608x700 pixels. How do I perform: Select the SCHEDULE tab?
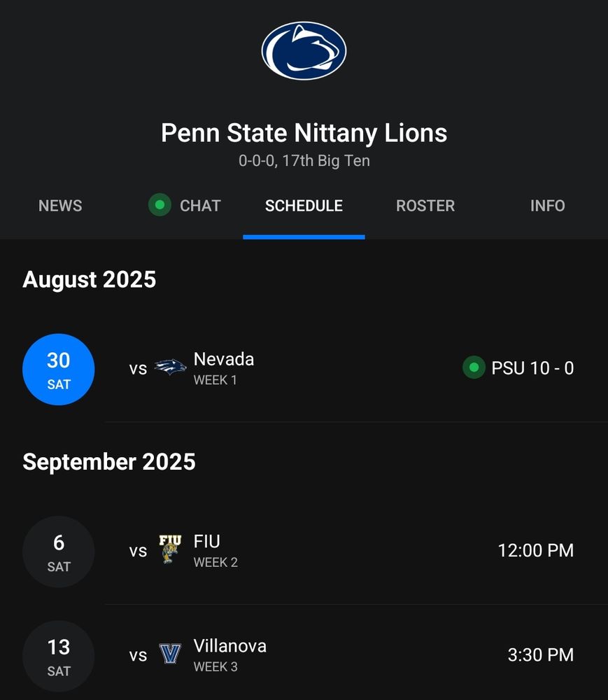click(304, 206)
